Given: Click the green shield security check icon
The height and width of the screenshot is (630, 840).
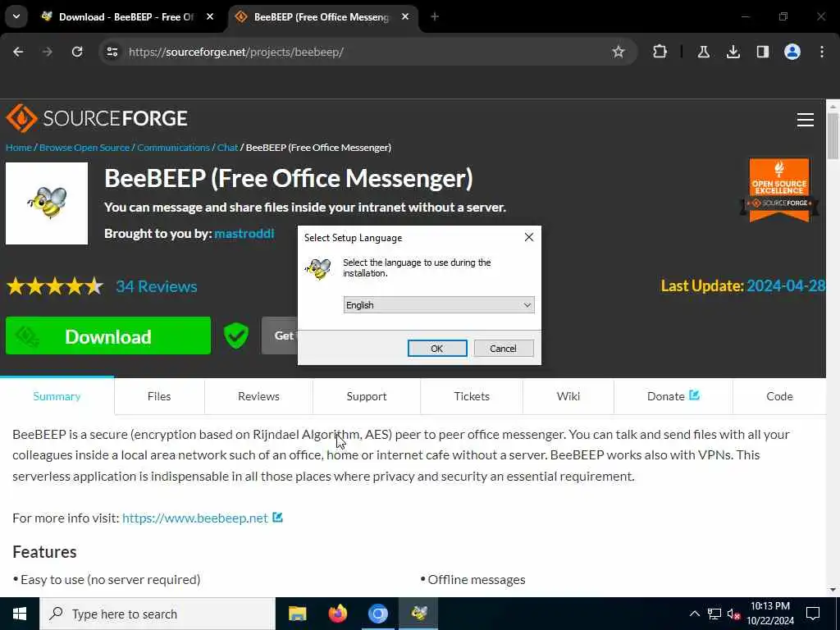Looking at the screenshot, I should (x=235, y=336).
